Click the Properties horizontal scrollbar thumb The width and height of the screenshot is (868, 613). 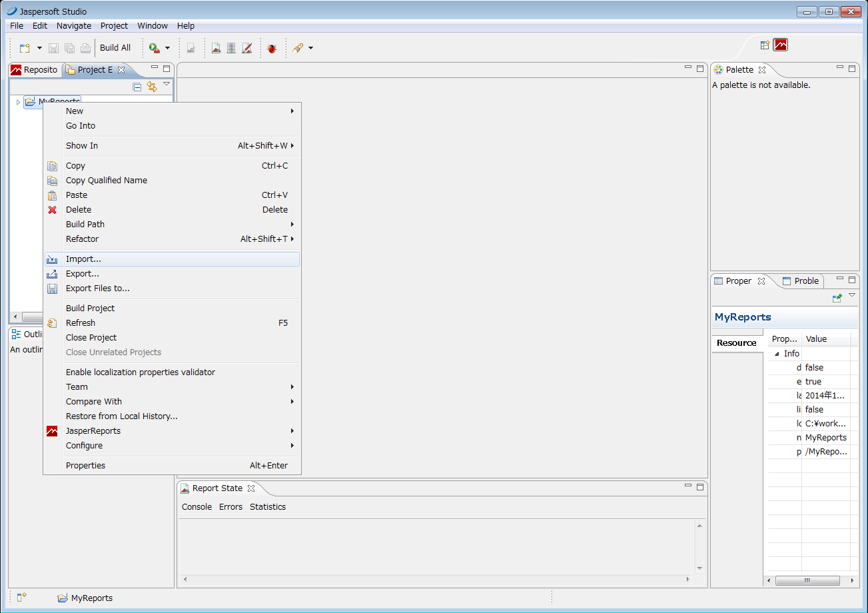(807, 581)
